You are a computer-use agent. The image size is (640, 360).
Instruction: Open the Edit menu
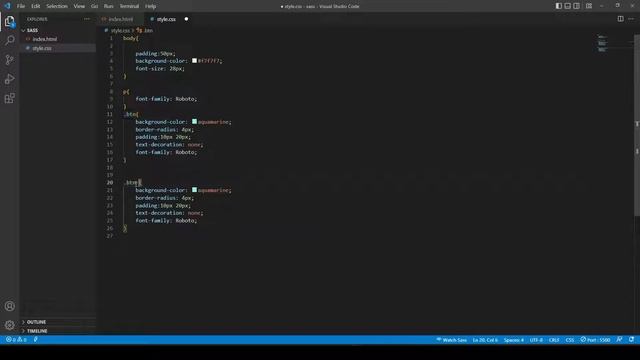click(x=36, y=6)
